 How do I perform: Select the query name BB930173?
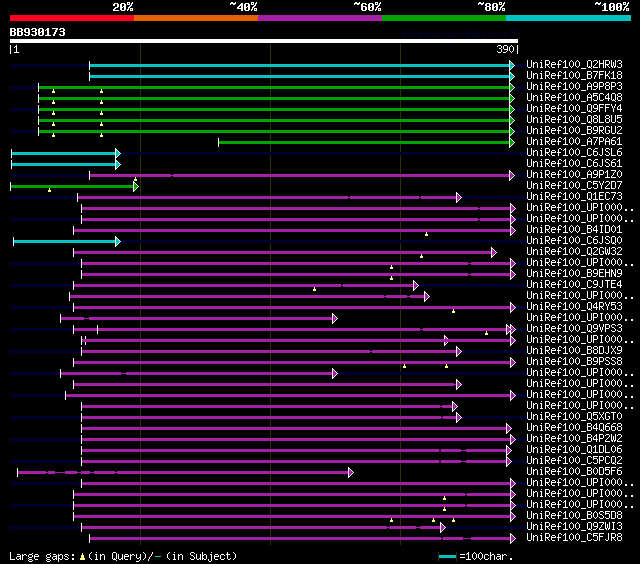point(38,32)
